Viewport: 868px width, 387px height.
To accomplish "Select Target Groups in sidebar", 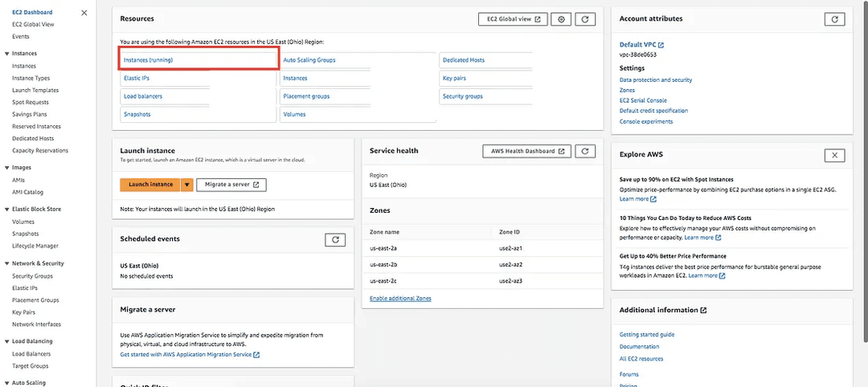I will click(x=31, y=366).
